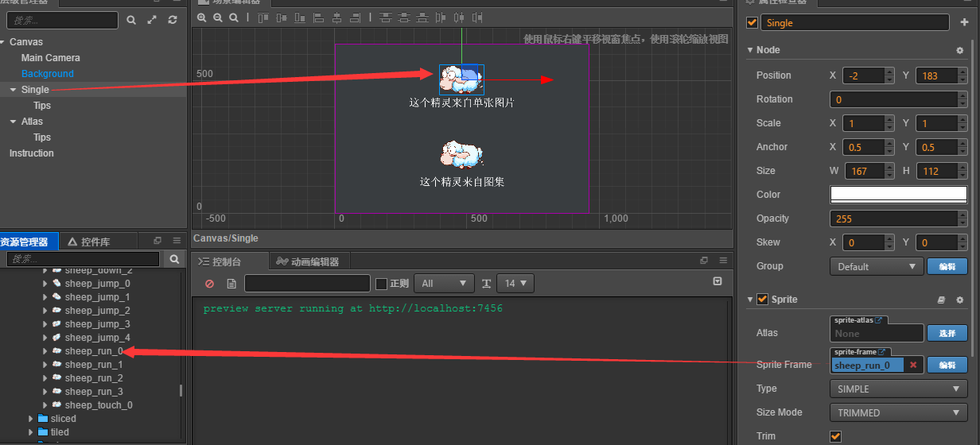
Task: Open the Node section gear settings
Action: tap(959, 50)
